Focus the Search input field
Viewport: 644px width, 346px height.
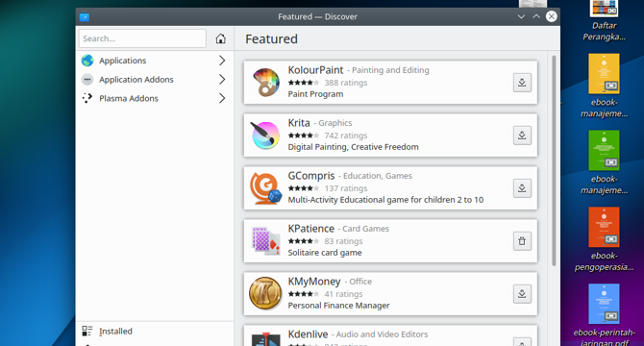pos(142,38)
